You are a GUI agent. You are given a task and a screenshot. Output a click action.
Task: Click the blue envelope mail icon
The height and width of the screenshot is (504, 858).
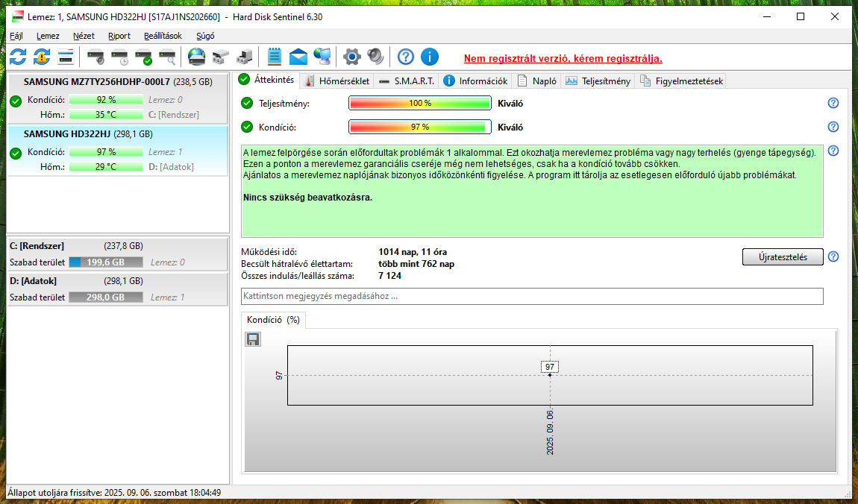(x=298, y=57)
